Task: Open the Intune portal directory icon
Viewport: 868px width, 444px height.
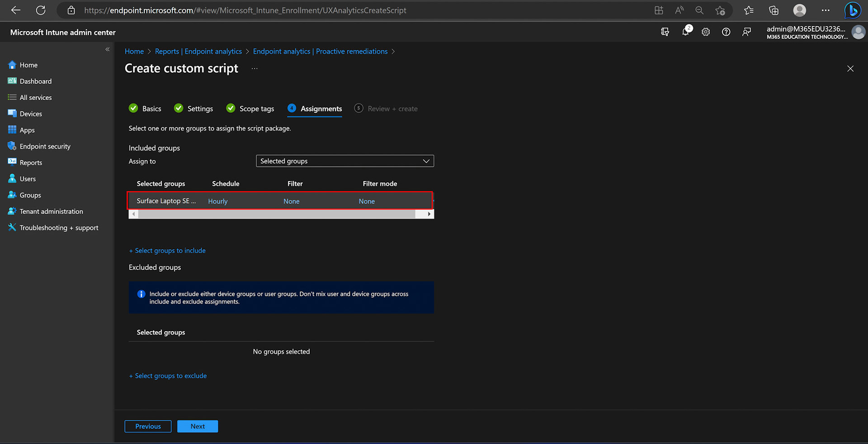Action: point(665,32)
